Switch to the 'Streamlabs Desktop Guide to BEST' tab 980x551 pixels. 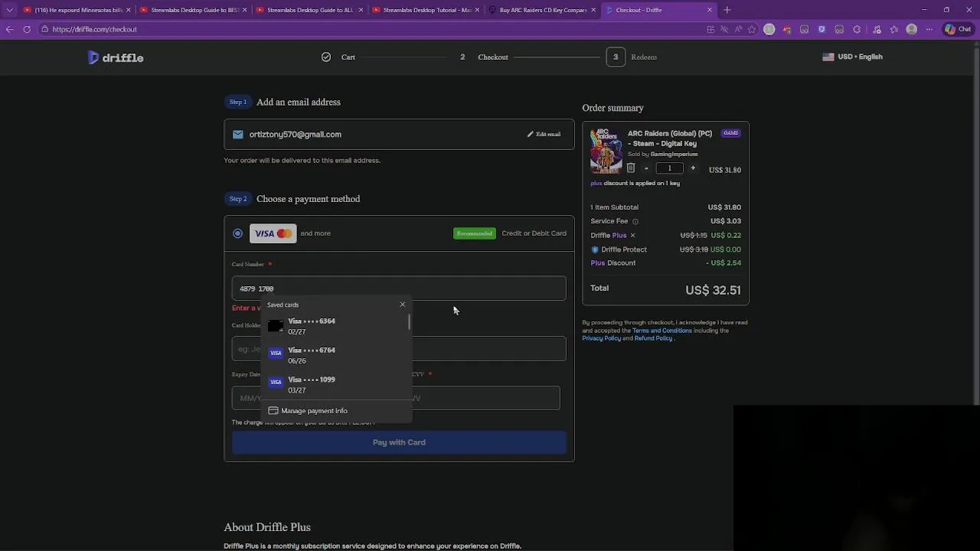point(193,10)
